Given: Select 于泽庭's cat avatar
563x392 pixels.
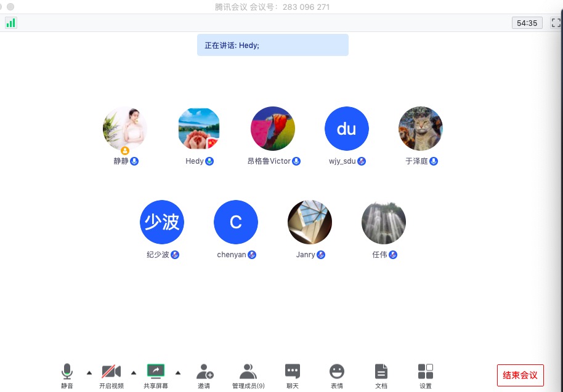Looking at the screenshot, I should 421,129.
